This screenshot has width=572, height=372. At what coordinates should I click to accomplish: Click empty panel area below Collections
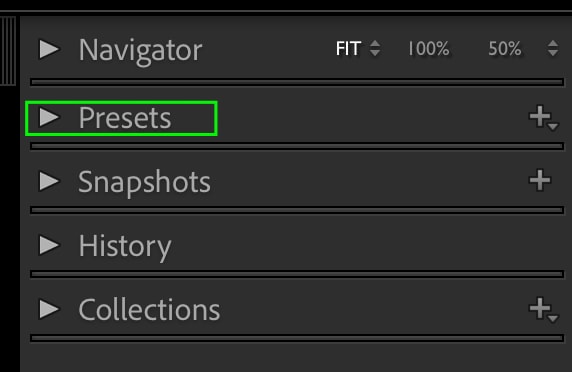296,357
